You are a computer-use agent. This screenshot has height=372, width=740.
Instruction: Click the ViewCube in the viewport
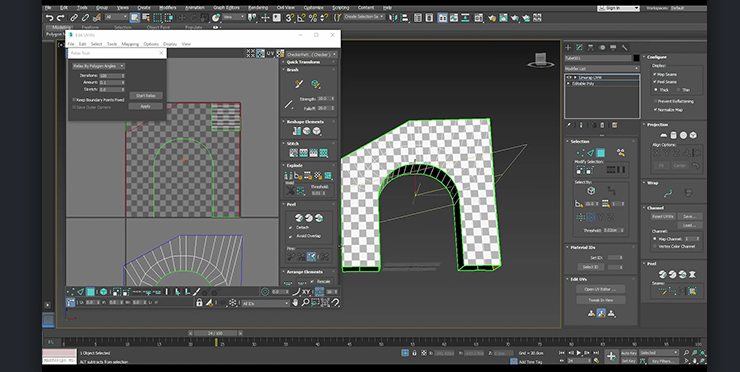tap(541, 60)
